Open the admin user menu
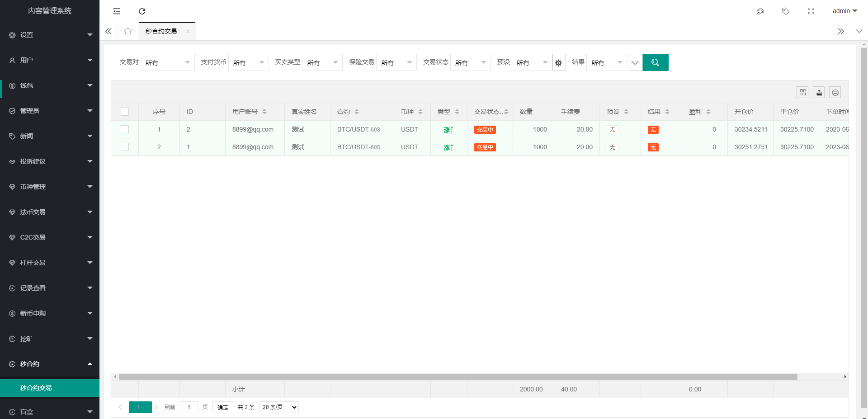This screenshot has height=419, width=868. point(844,11)
